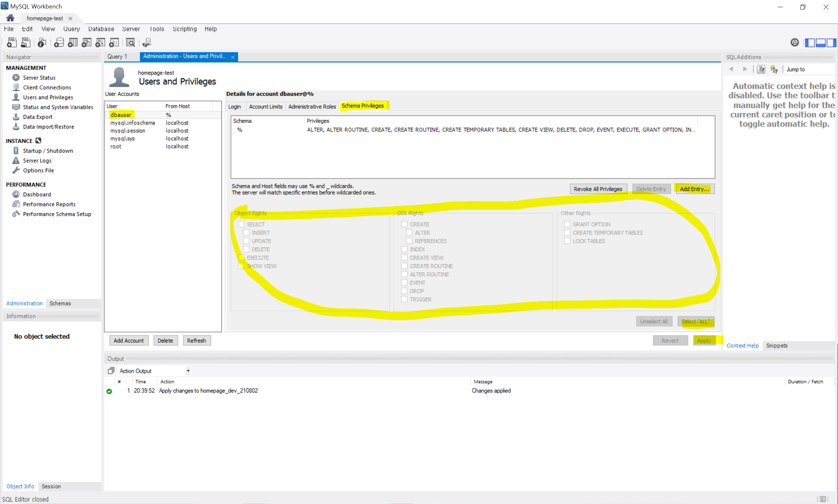Toggle the right sidebar panel visibility
838x504 pixels.
pyautogui.click(x=831, y=43)
